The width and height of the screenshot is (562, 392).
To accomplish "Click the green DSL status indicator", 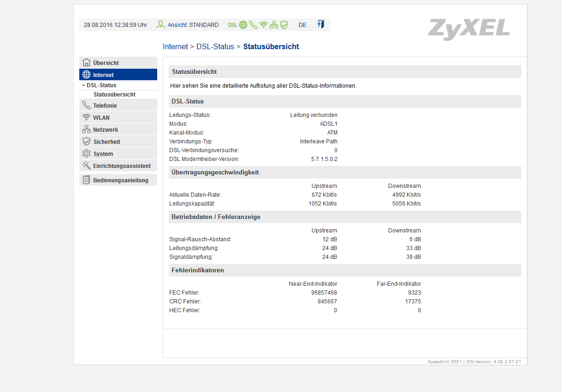I will pos(233,25).
